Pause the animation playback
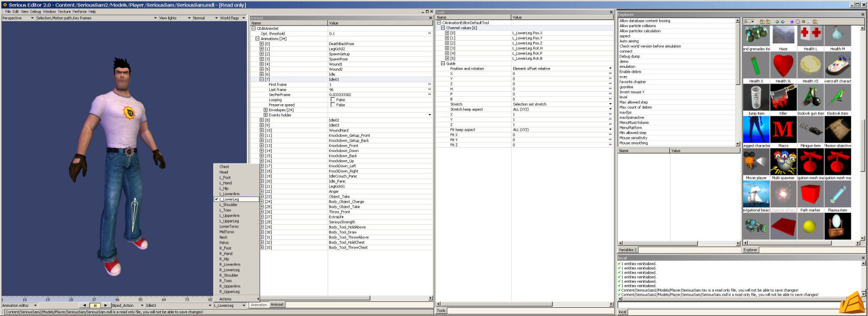Screen dimensions: 868x316 click(95, 306)
